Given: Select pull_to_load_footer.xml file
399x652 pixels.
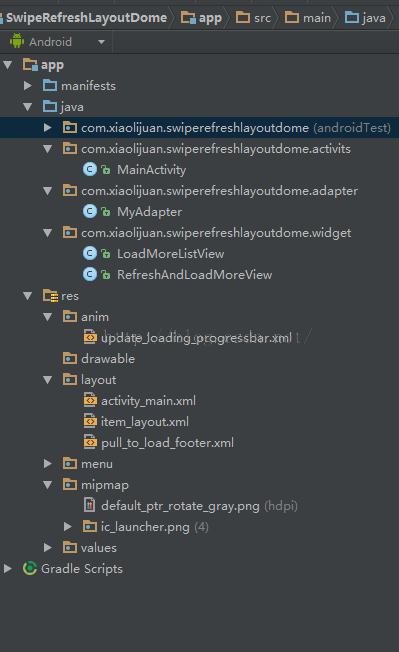Looking at the screenshot, I should pos(167,443).
